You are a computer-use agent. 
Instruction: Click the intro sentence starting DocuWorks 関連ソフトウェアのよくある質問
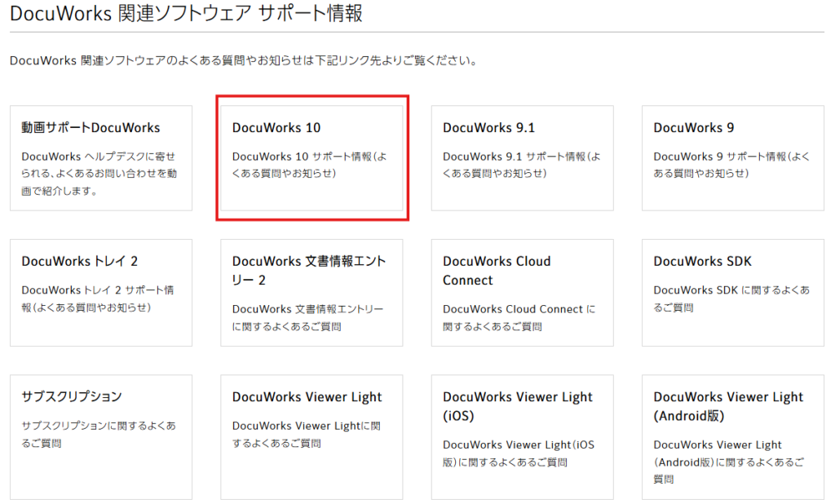[x=243, y=60]
